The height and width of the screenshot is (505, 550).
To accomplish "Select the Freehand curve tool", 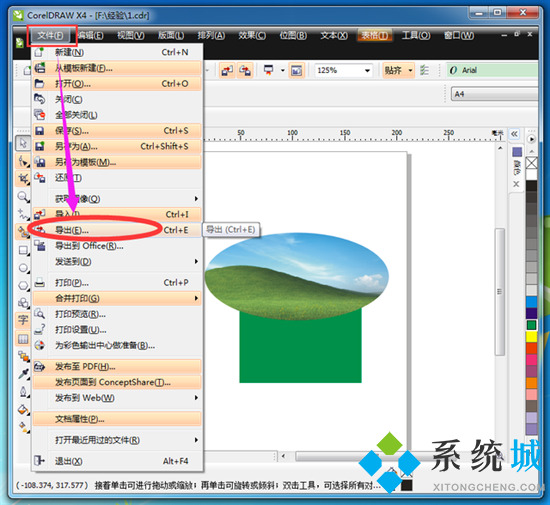I will [x=23, y=214].
